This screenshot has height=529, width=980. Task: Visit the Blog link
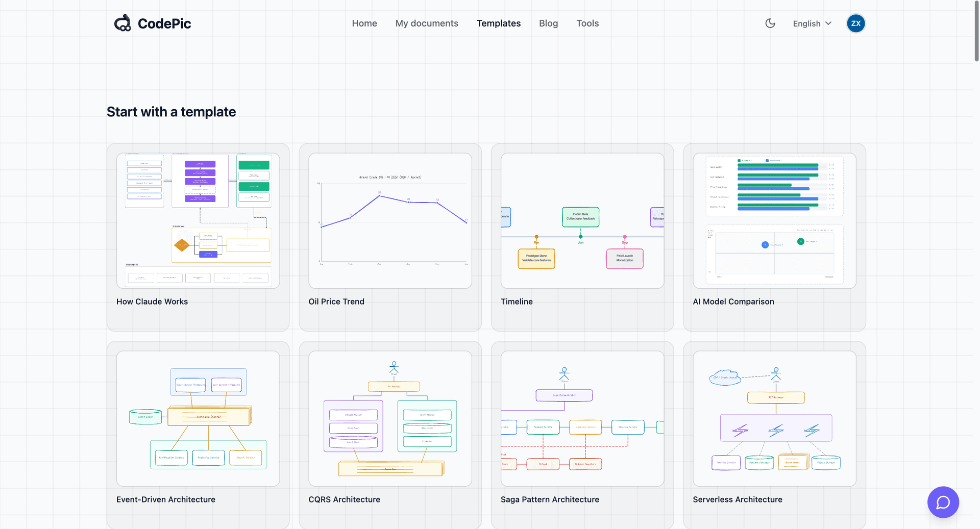click(x=548, y=23)
